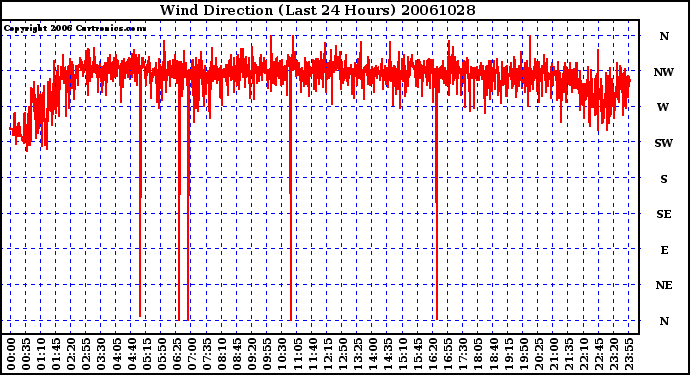Click the 04:40 time label
The height and width of the screenshot is (375, 690).
pos(132,354)
